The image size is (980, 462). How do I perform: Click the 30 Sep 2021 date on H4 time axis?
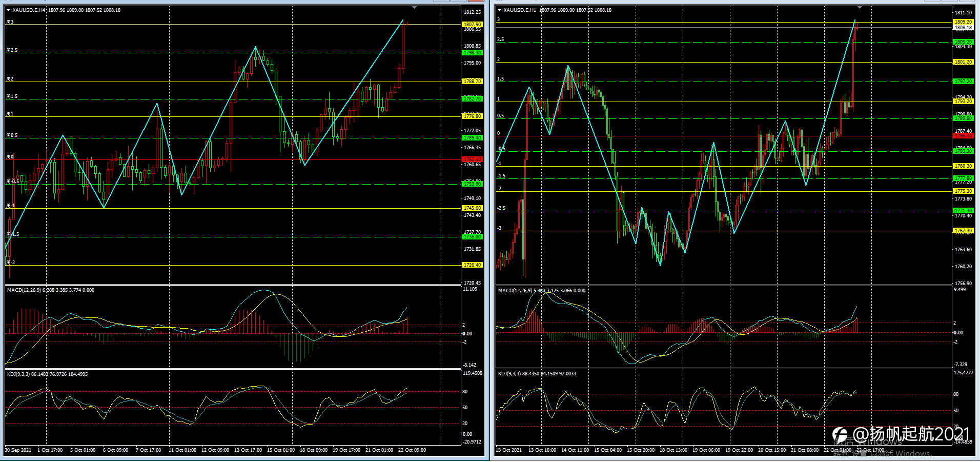click(x=18, y=450)
